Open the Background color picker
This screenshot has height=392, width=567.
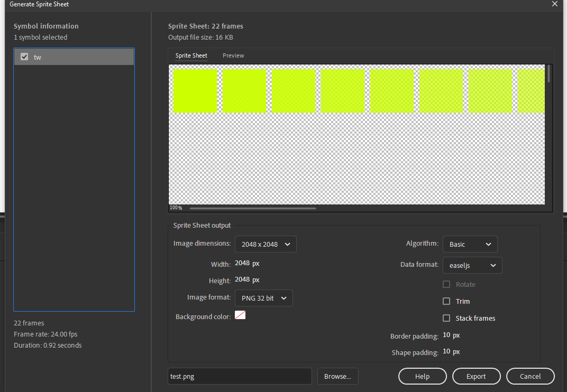[x=240, y=314]
